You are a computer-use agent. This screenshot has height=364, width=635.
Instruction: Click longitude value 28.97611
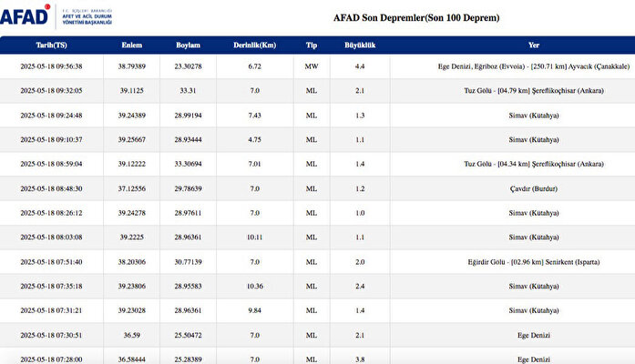(188, 213)
